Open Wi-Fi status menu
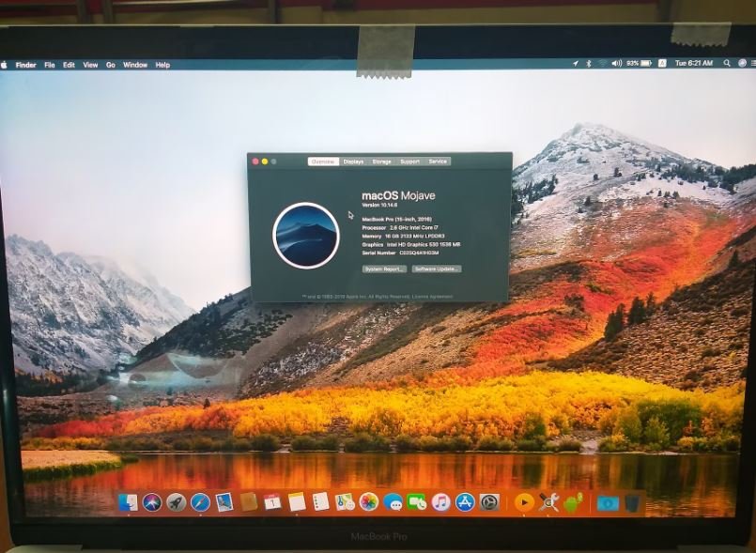The height and width of the screenshot is (553, 756). (602, 63)
